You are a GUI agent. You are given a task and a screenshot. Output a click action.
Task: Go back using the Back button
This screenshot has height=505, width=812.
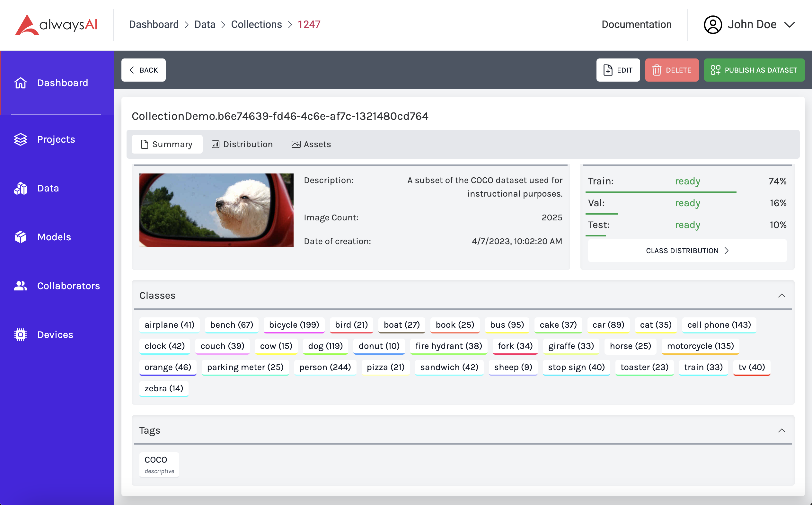click(144, 70)
